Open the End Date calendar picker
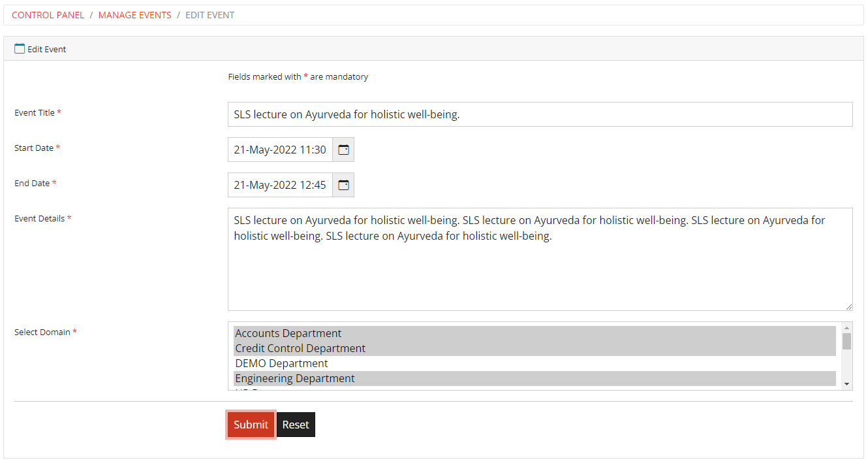Viewport: 868px width, 469px height. [343, 185]
